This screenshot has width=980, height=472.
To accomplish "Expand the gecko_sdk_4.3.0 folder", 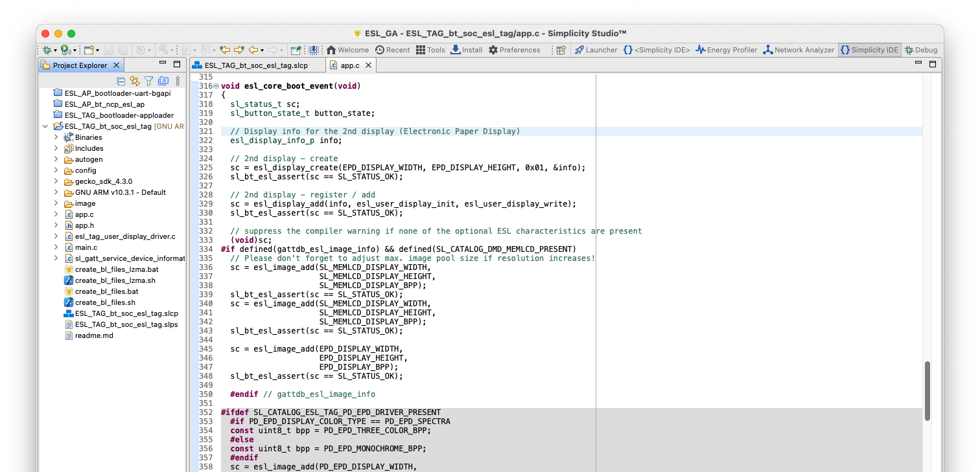I will 56,181.
